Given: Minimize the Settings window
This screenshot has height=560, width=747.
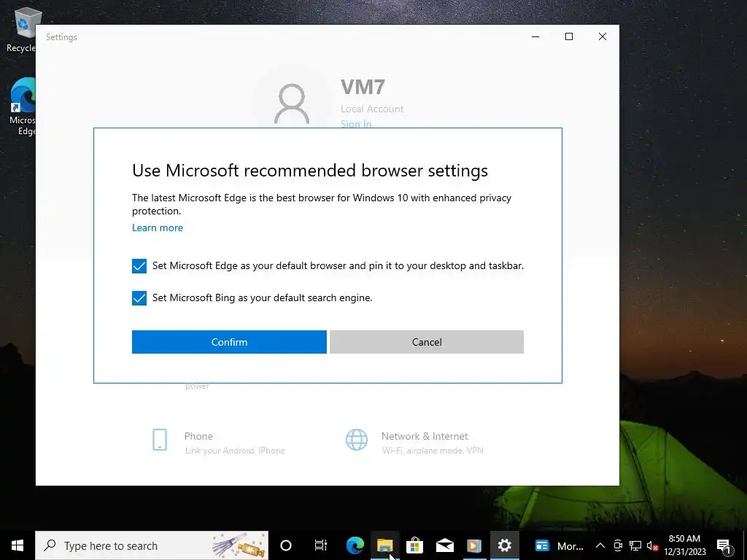Looking at the screenshot, I should tap(535, 36).
